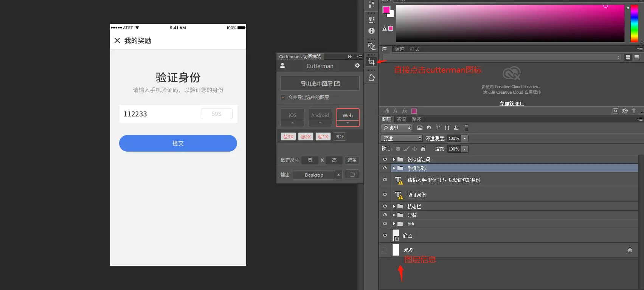The height and width of the screenshot is (290, 644).
Task: Select the text layer filter icon
Action: pyautogui.click(x=438, y=128)
